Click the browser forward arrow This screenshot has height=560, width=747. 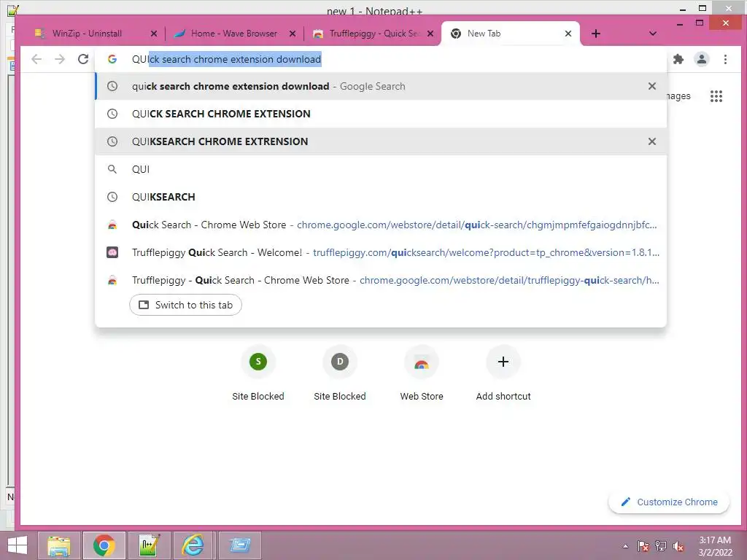tap(60, 59)
